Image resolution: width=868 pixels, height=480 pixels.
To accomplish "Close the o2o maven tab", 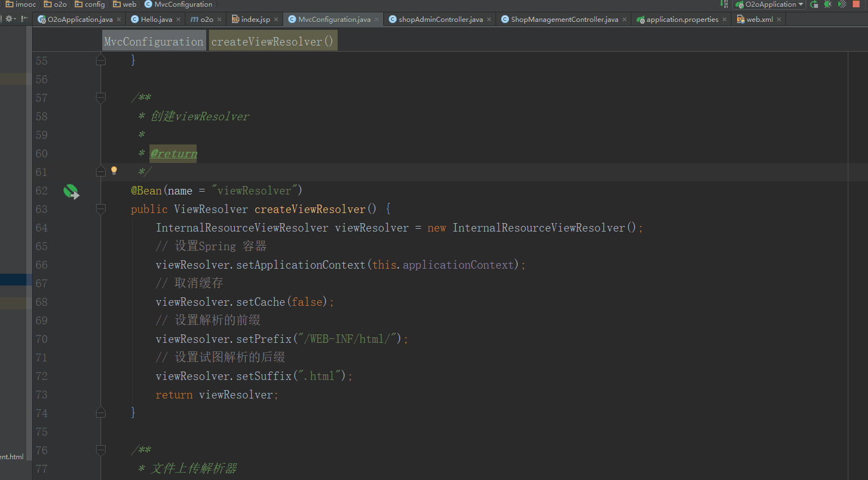I will 220,19.
